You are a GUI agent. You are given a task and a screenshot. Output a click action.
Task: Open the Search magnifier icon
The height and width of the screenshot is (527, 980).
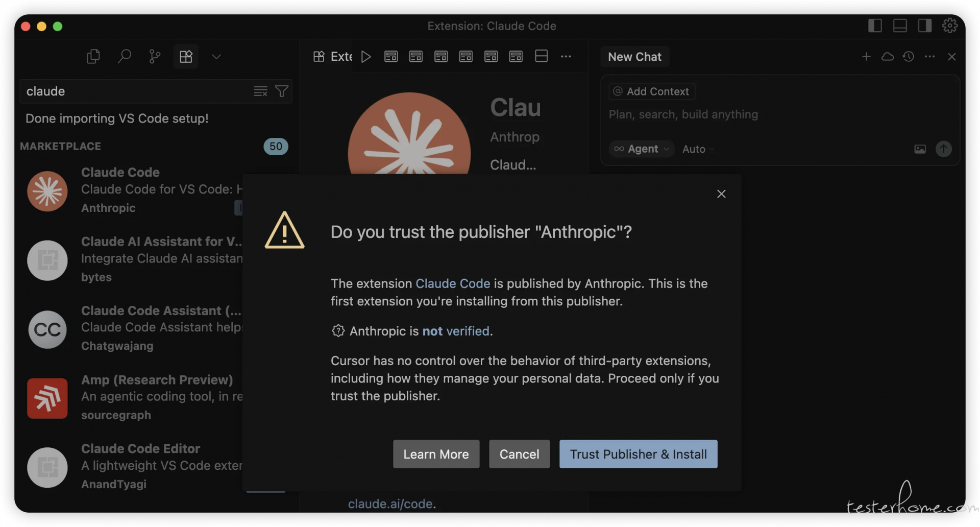tap(124, 56)
